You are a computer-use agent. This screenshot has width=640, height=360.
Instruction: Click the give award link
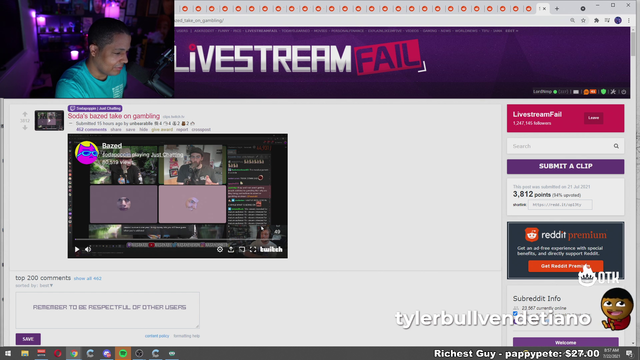(162, 129)
